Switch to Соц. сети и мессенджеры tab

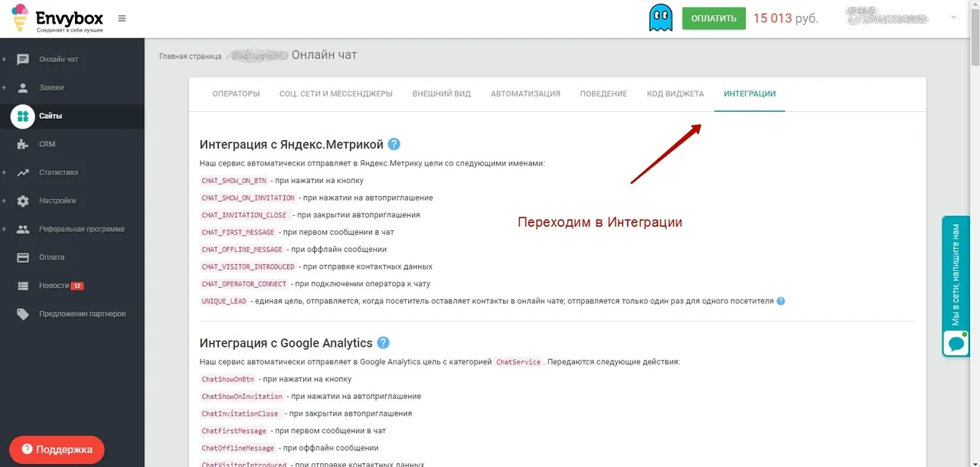(336, 94)
